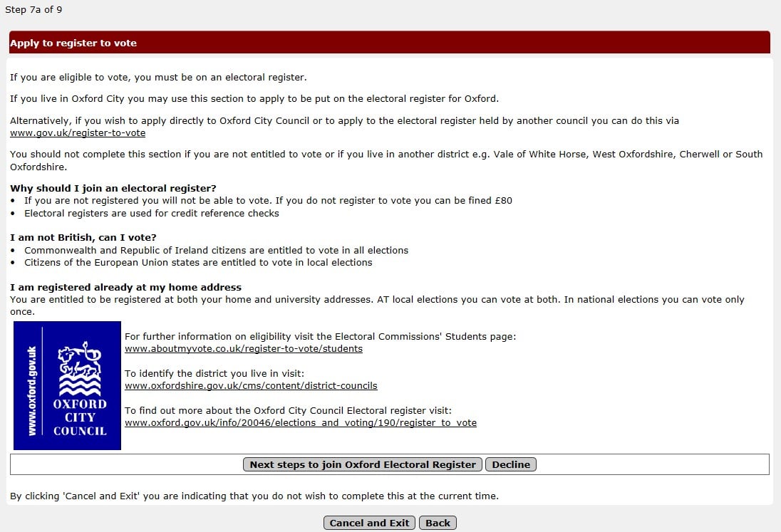Viewport: 781px width, 532px height.
Task: Click the European Union citizens bullet point
Action: pyautogui.click(x=198, y=263)
